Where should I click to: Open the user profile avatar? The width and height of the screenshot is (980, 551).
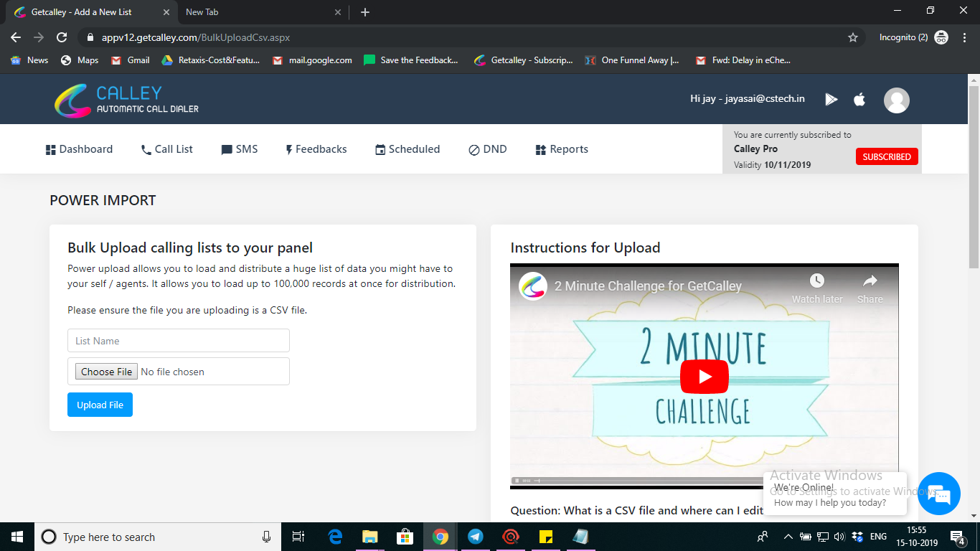(897, 100)
